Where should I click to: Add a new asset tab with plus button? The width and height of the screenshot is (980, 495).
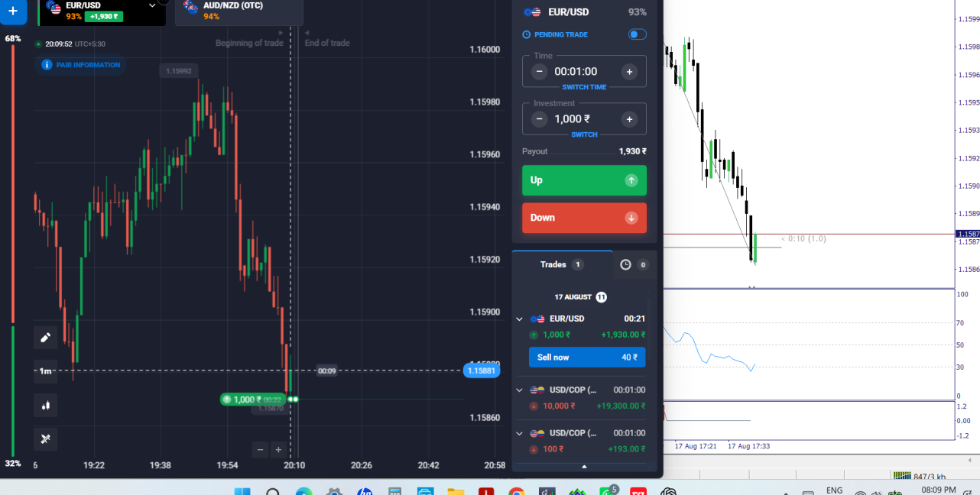tap(12, 11)
